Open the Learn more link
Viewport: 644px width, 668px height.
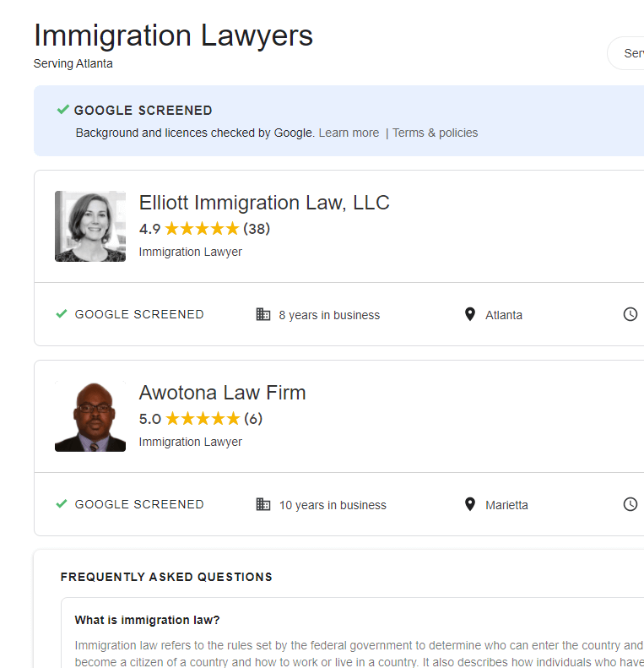[x=349, y=133]
